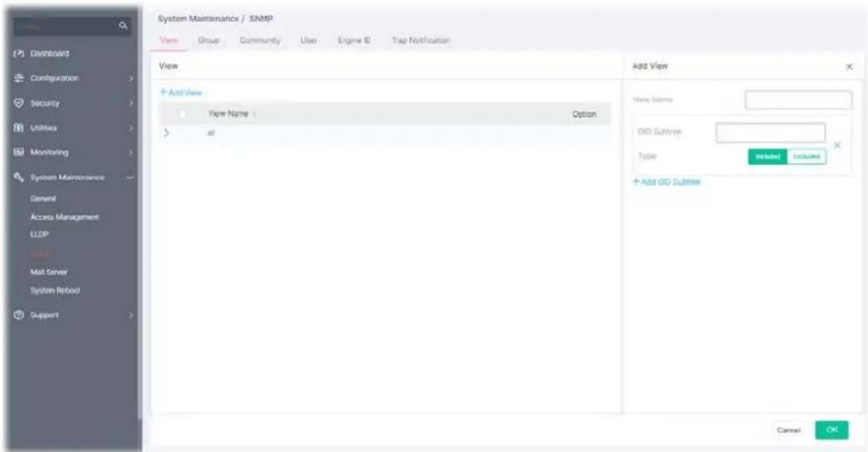Viewport: 868px width, 452px height.
Task: Switch to the View tab
Action: pyautogui.click(x=168, y=40)
